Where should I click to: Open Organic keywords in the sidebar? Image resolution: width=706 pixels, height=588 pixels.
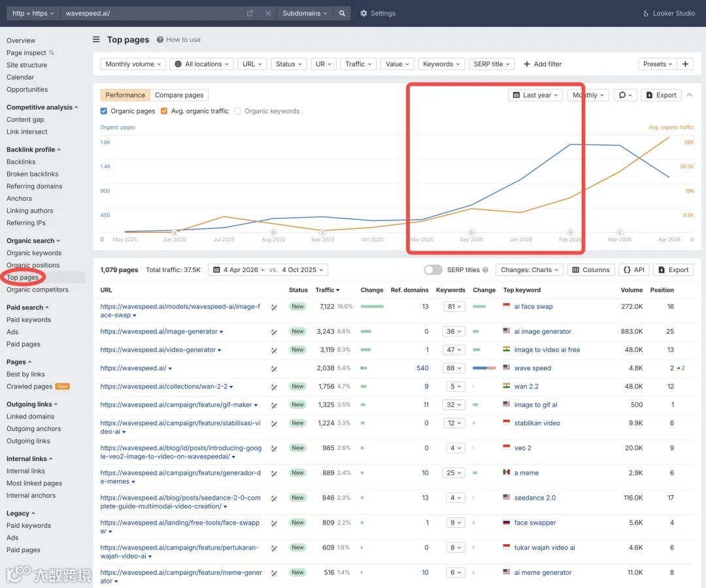[34, 253]
